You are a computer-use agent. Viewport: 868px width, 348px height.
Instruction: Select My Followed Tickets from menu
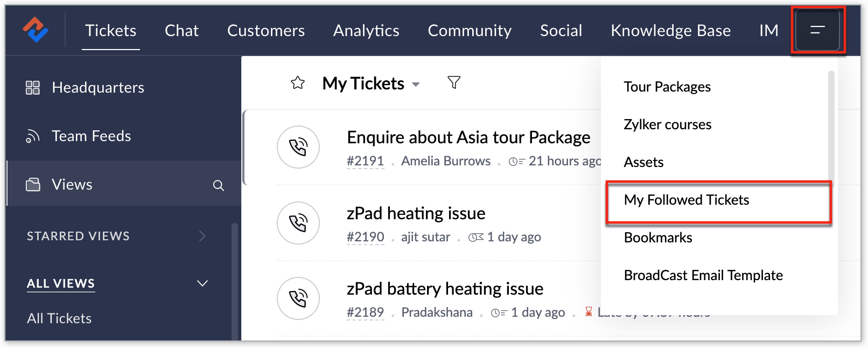click(687, 200)
